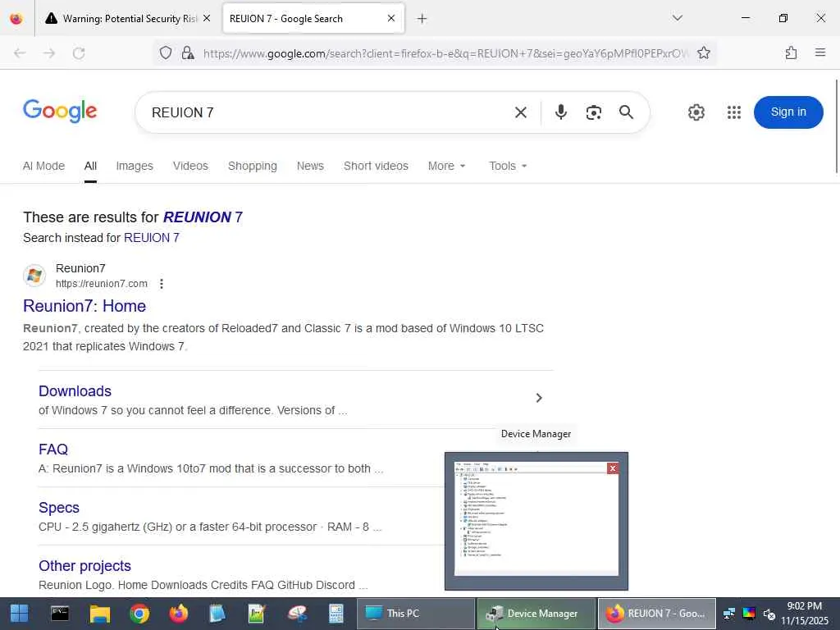Image resolution: width=840 pixels, height=630 pixels.
Task: Click into the Google search box
Action: click(326, 112)
